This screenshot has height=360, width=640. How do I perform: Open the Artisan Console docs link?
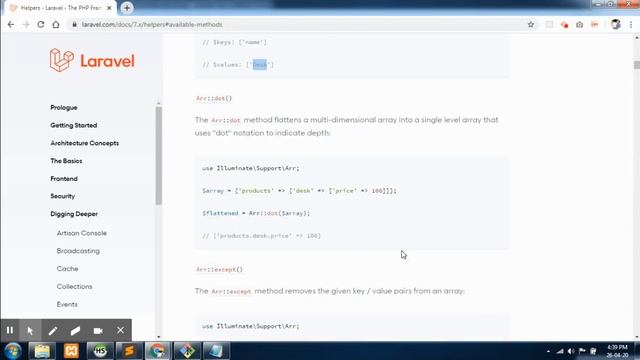point(82,233)
